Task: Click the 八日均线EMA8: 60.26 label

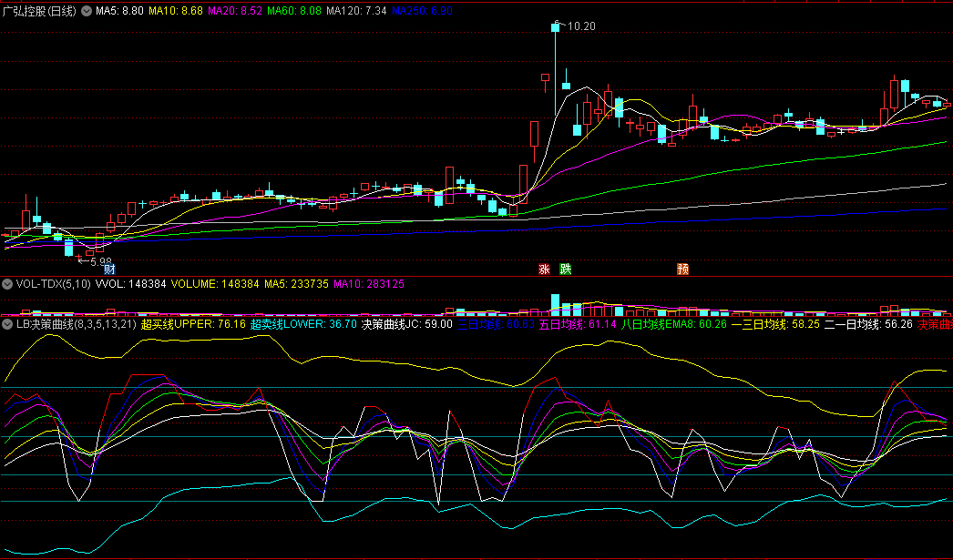Action: 674,324
